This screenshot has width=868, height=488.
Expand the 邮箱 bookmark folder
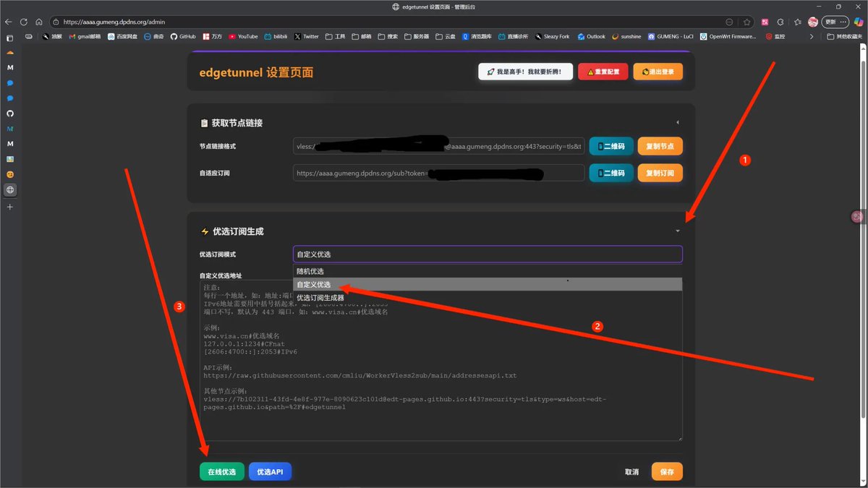coord(362,36)
